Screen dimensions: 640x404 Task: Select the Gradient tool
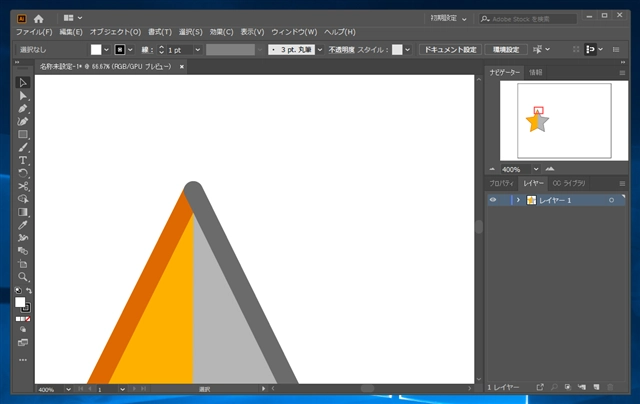(23, 212)
